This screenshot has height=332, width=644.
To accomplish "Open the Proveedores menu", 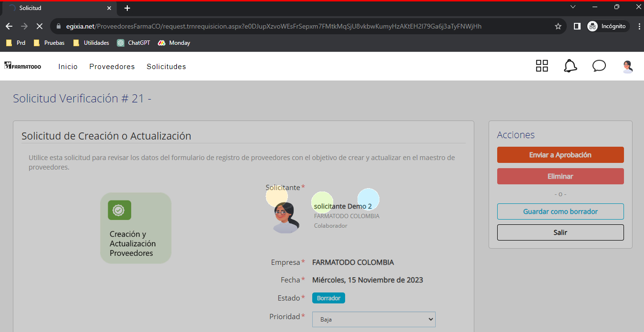I will (x=112, y=67).
